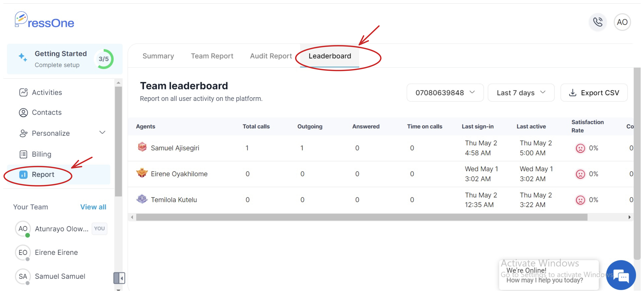Click the Last active column header
The height and width of the screenshot is (294, 644).
pos(531,127)
